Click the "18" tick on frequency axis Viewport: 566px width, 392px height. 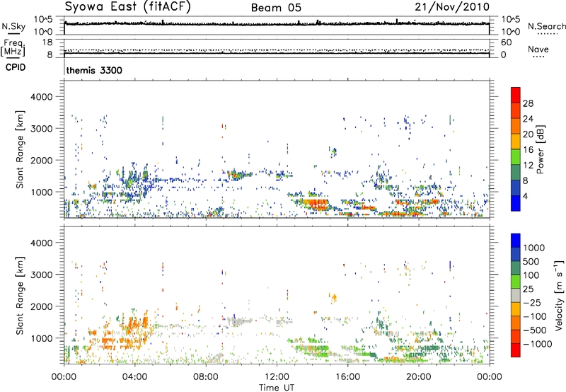tap(47, 42)
